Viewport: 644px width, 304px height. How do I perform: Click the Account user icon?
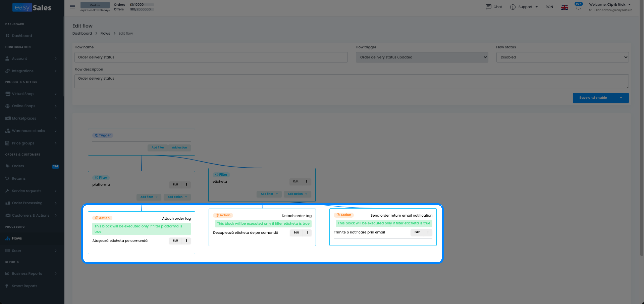click(7, 58)
